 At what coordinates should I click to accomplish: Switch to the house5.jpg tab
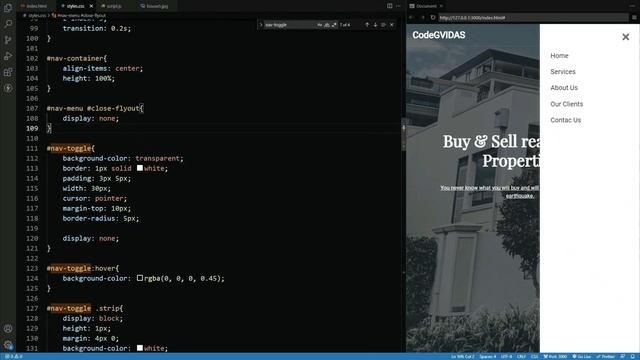(157, 6)
